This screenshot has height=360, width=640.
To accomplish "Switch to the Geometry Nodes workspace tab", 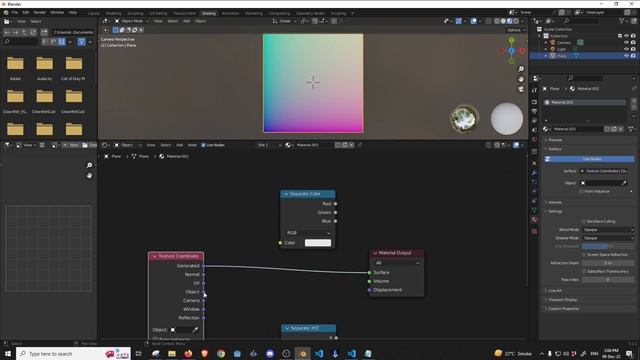I will click(x=310, y=13).
